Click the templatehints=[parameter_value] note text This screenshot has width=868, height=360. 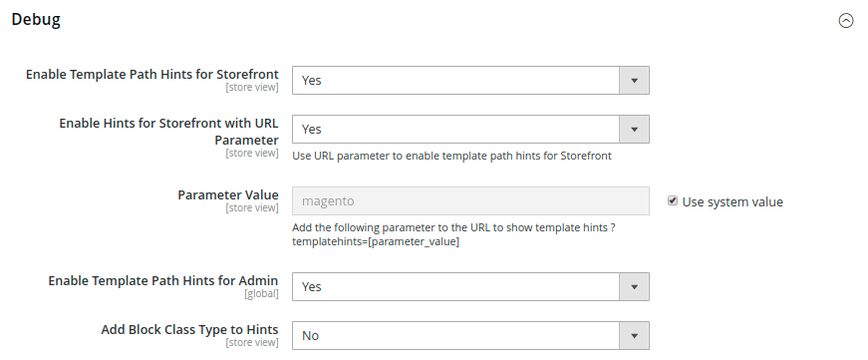376,242
